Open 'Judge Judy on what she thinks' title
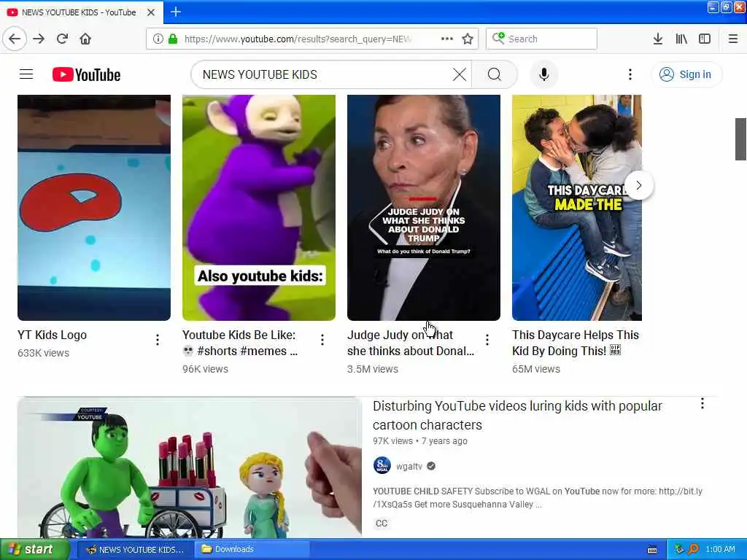The height and width of the screenshot is (560, 747). (411, 343)
